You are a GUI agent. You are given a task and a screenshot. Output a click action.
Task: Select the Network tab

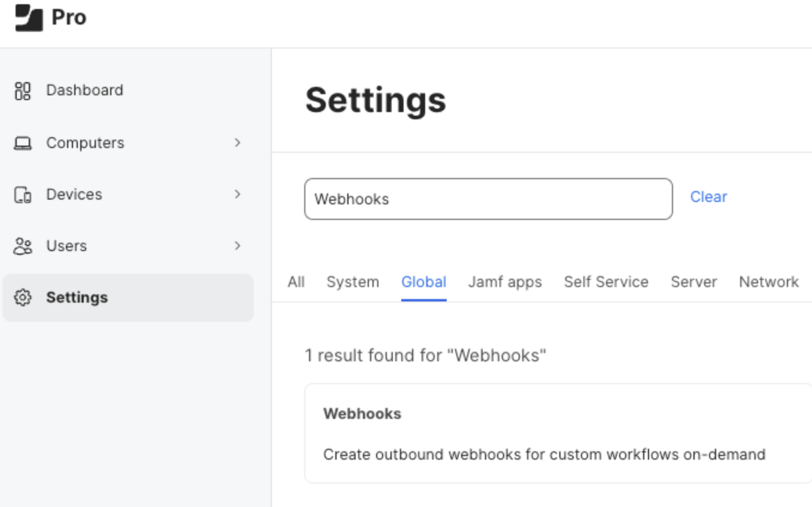click(769, 282)
